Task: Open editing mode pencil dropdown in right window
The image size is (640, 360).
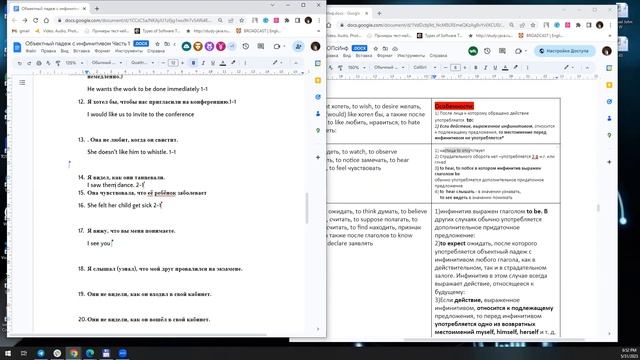Action: click(x=569, y=67)
